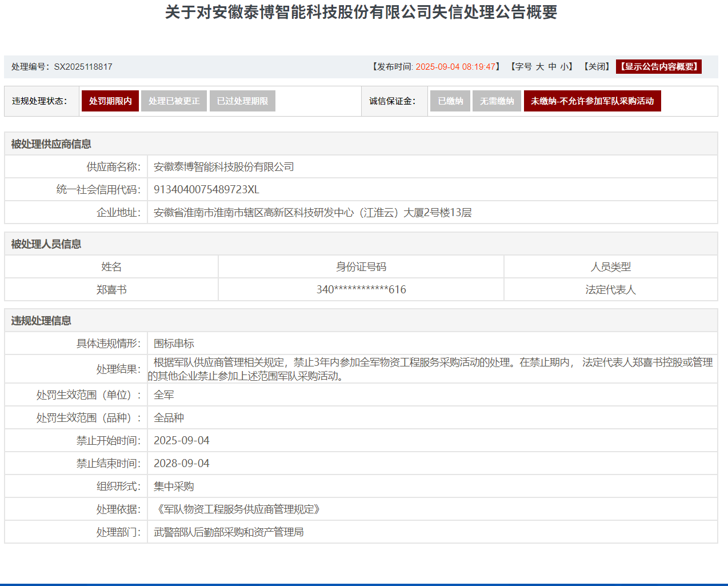Click the 姓名 column header
This screenshot has height=586, width=728.
click(111, 267)
